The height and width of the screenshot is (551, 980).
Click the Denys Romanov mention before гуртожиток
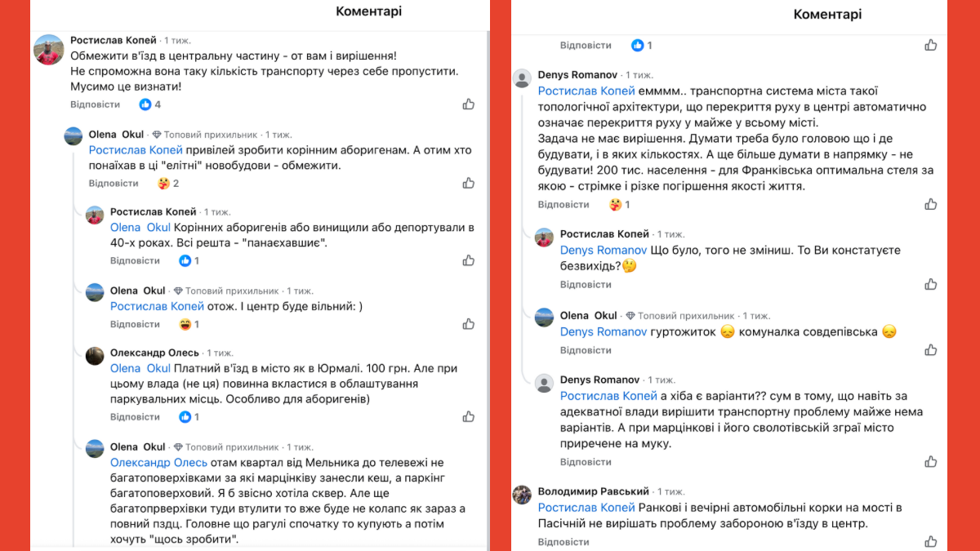pyautogui.click(x=604, y=332)
